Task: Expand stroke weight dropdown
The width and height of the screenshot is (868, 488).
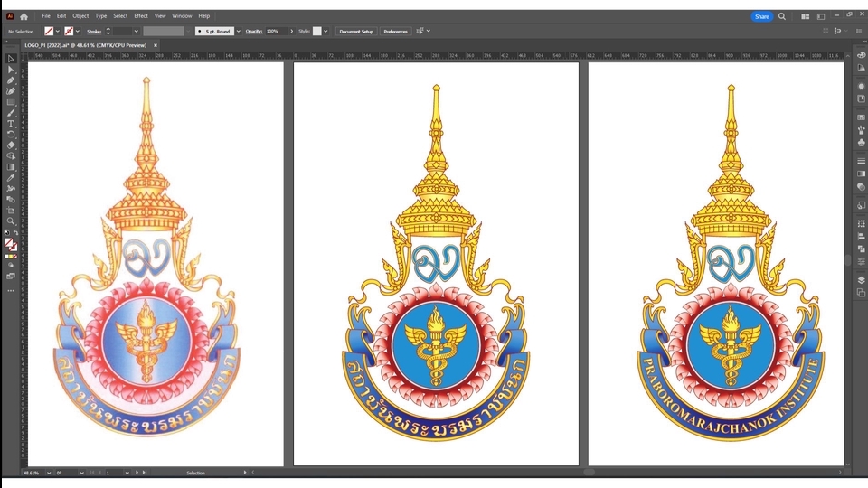Action: tap(137, 32)
